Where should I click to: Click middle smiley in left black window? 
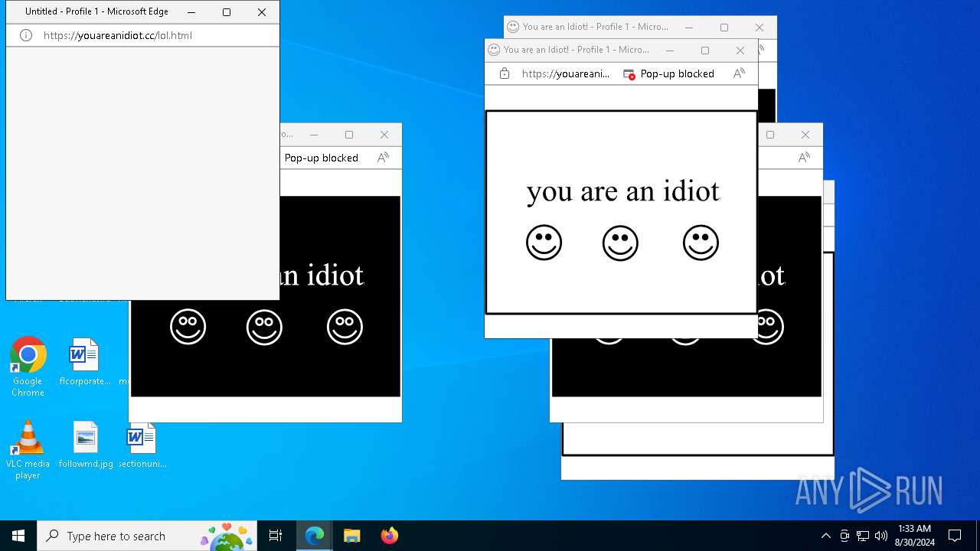point(264,327)
